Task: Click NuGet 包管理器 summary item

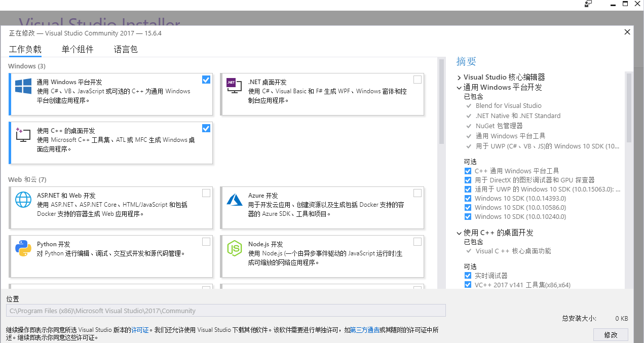Action: 499,126
